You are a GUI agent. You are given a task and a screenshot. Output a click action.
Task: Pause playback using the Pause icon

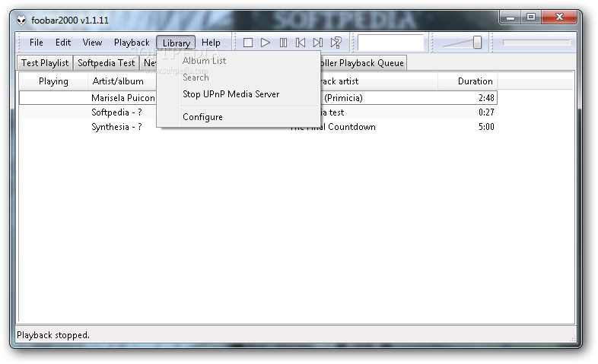click(x=283, y=43)
